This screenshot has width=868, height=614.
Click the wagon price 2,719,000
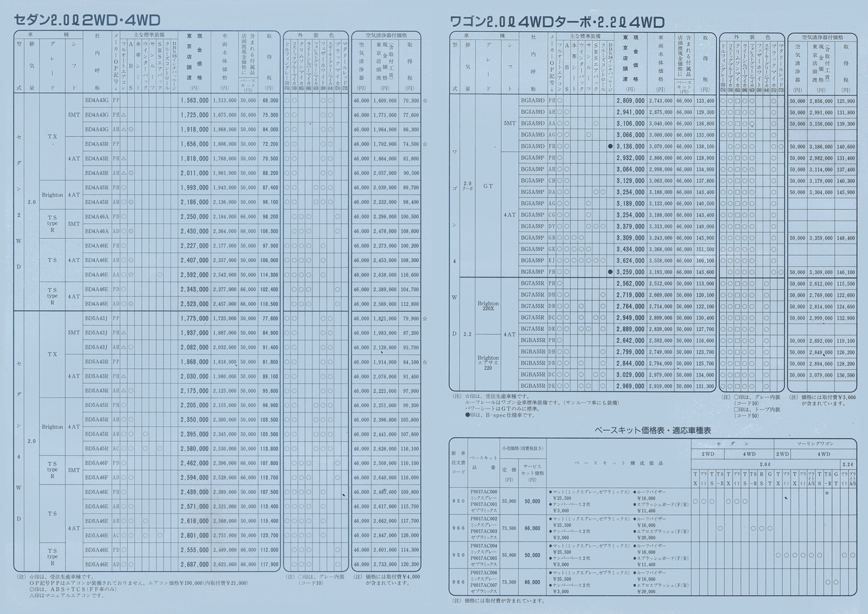pos(630,295)
